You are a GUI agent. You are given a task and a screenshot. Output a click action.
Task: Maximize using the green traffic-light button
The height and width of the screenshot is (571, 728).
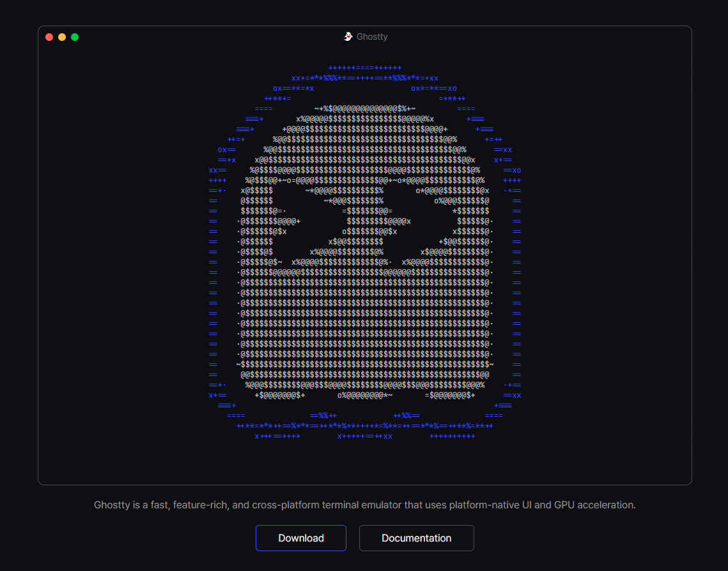point(75,37)
